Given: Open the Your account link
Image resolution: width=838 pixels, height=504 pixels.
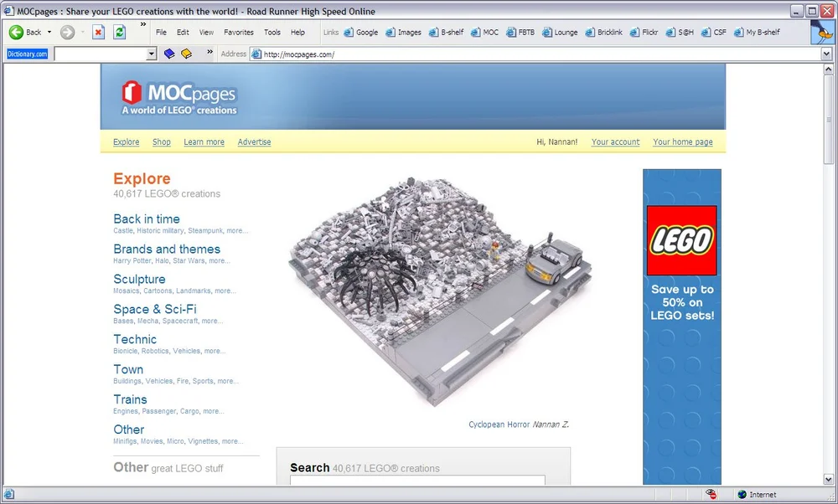Looking at the screenshot, I should point(616,142).
